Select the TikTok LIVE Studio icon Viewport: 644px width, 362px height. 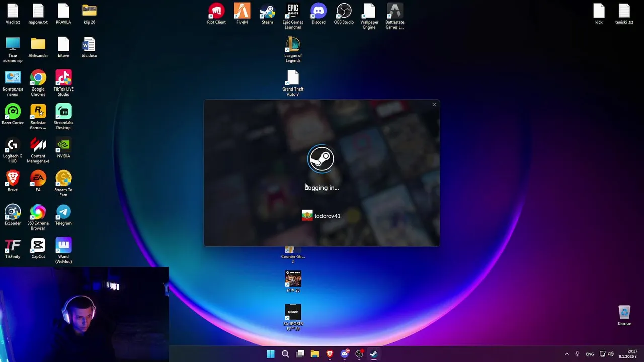(x=63, y=83)
